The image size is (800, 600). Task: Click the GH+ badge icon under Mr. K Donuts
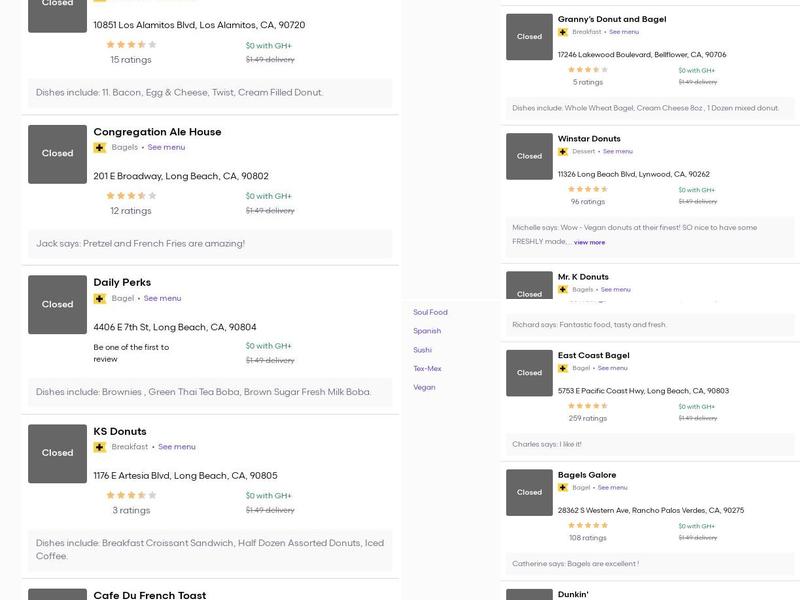click(x=563, y=290)
